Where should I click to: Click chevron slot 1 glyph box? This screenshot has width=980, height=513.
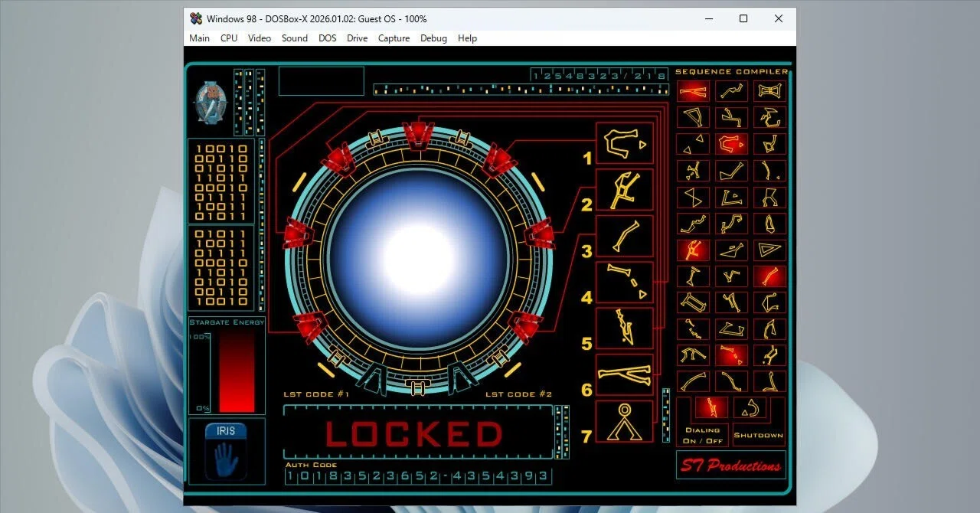[x=625, y=143]
